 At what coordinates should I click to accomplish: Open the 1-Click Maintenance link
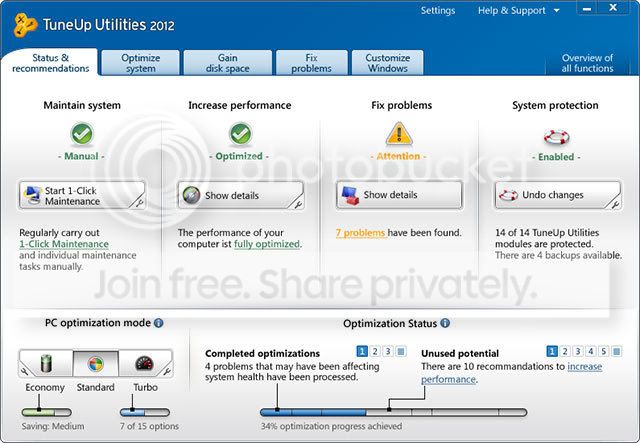[64, 244]
